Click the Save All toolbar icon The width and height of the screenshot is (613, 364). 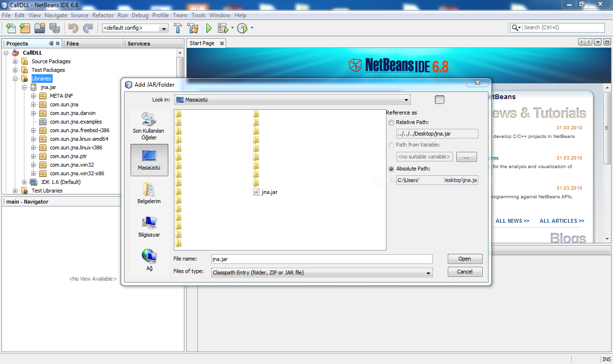(55, 28)
